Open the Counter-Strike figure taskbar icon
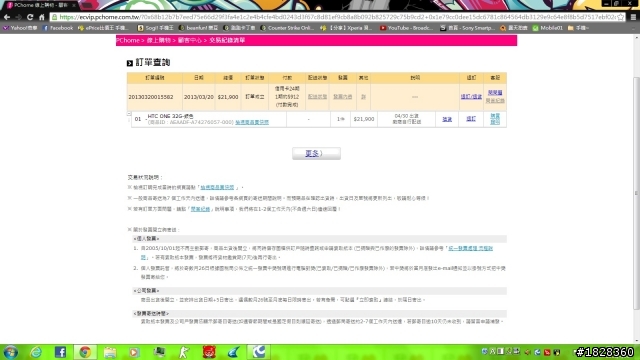 tap(184, 352)
